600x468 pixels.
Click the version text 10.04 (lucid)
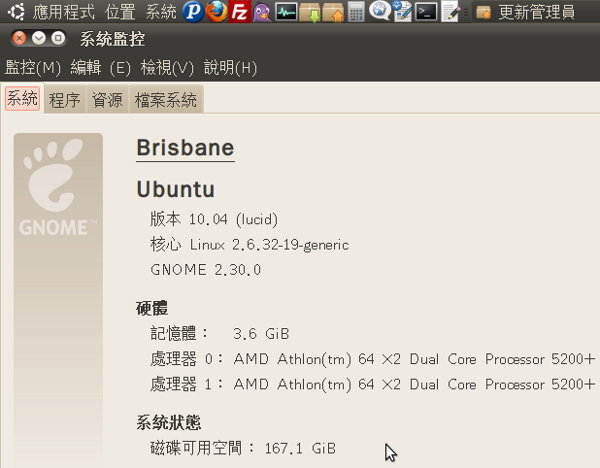tap(233, 219)
